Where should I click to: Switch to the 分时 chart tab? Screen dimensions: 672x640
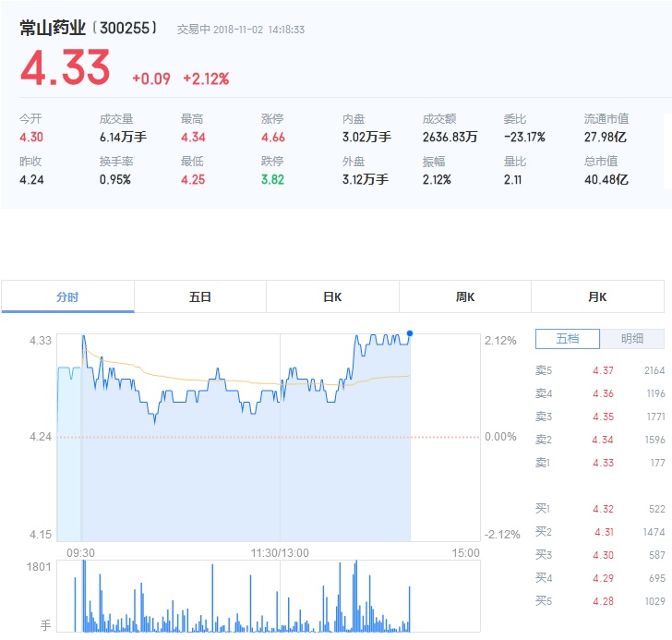click(x=67, y=296)
